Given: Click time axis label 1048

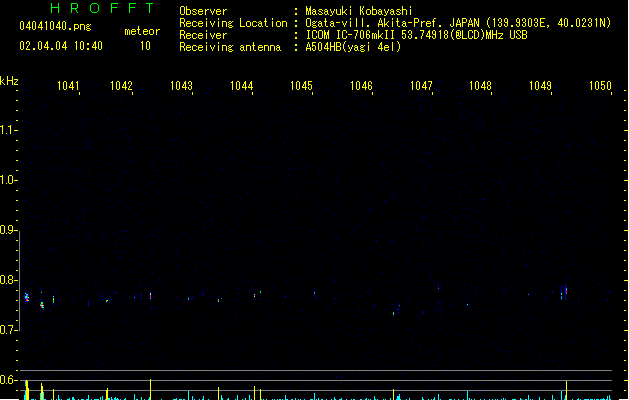Looking at the screenshot, I should click(x=480, y=86).
